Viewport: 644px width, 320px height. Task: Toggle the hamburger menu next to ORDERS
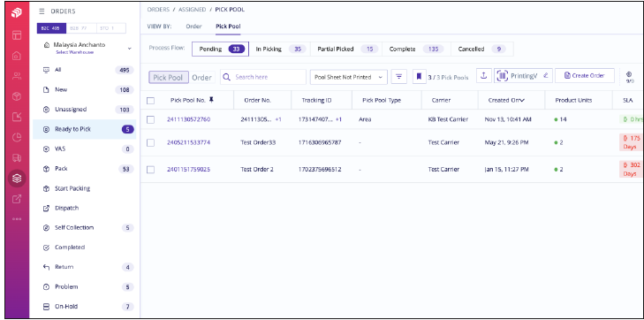42,11
